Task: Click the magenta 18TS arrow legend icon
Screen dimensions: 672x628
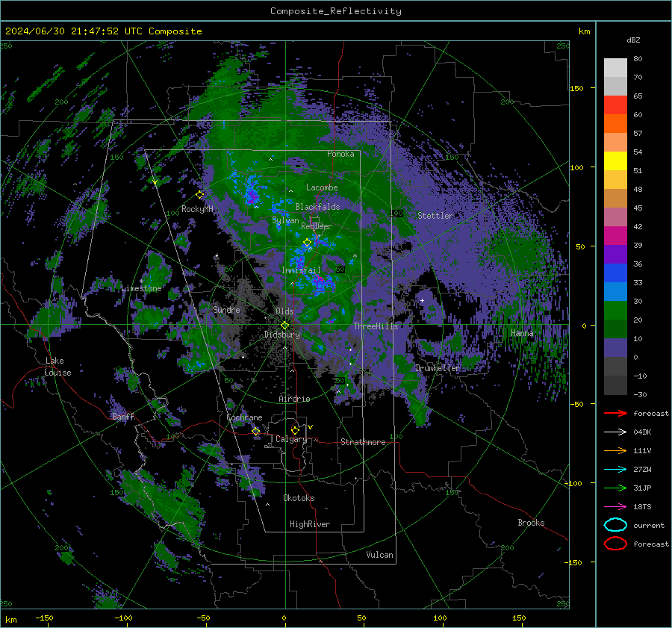Action: (615, 507)
